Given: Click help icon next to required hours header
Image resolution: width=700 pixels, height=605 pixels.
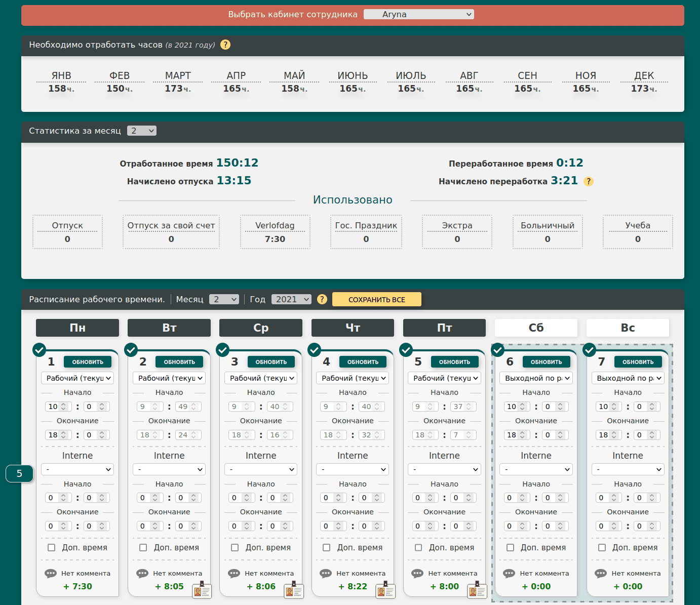Looking at the screenshot, I should click(x=225, y=45).
